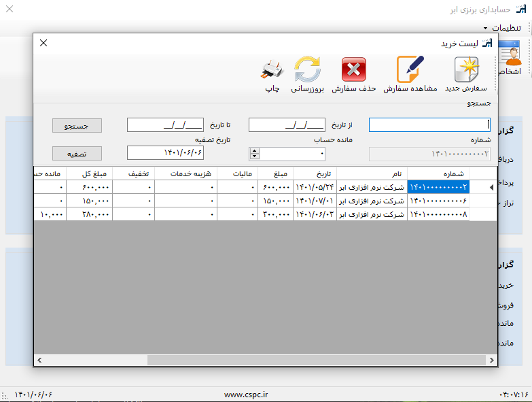
Task: Click the تا تاریخ to-date field
Action: [x=165, y=124]
